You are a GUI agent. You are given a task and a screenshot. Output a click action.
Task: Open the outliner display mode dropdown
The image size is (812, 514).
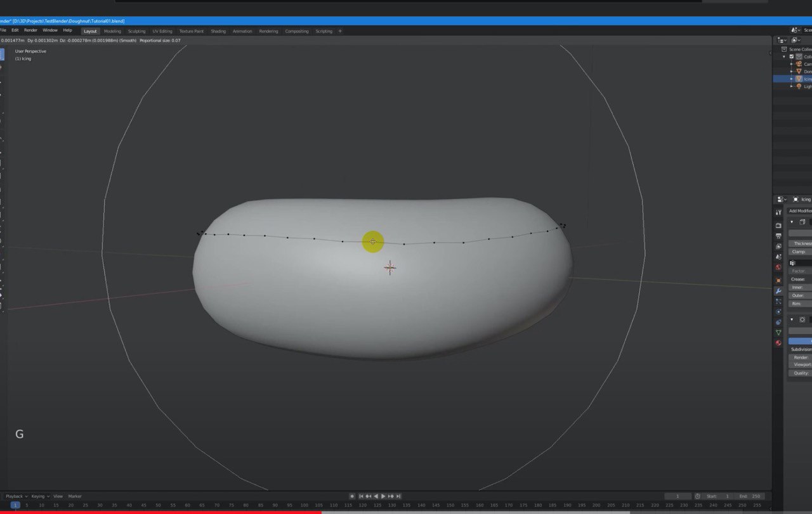796,40
